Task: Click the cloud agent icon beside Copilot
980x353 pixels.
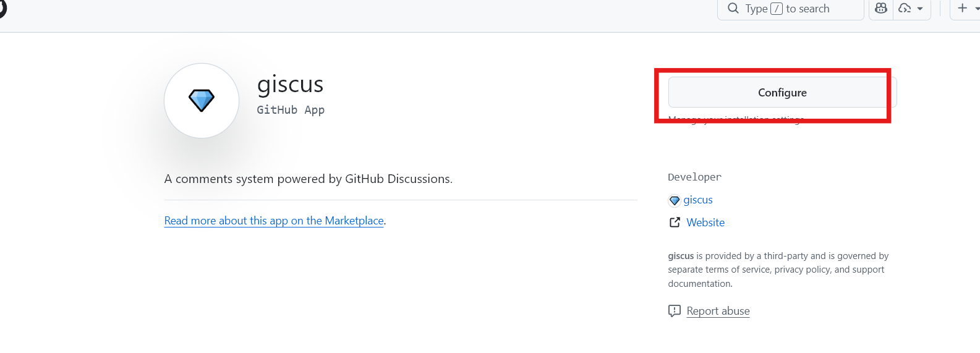Action: click(905, 9)
